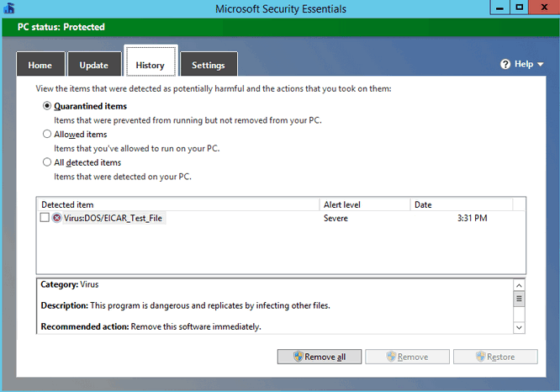Click the details pane scrollbar thumb
This screenshot has height=392, width=560.
tap(519, 299)
